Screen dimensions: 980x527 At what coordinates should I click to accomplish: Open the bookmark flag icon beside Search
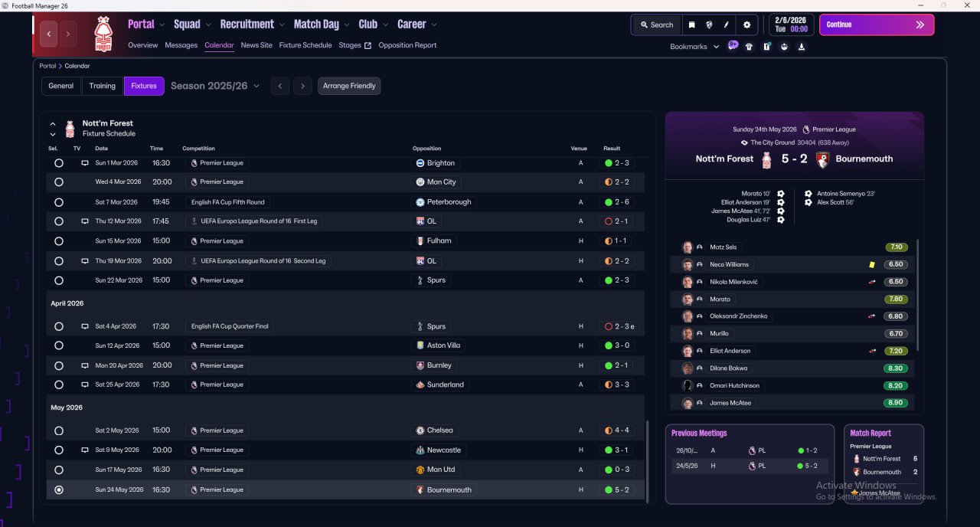tap(691, 25)
